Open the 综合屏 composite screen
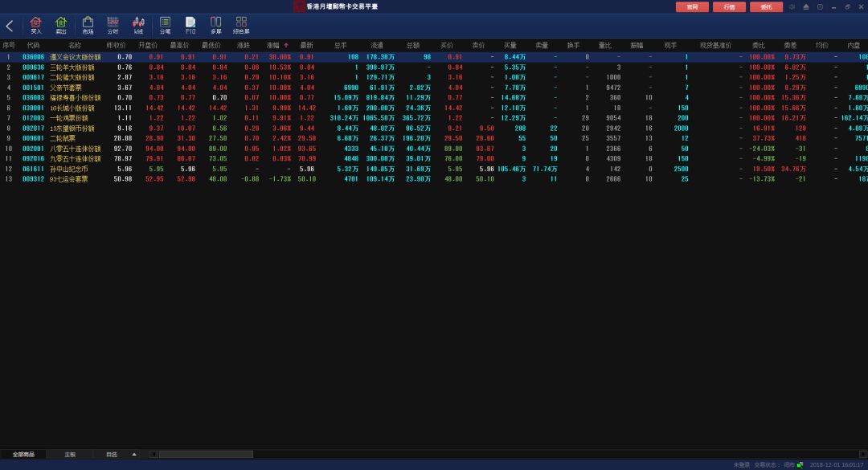 click(x=241, y=26)
